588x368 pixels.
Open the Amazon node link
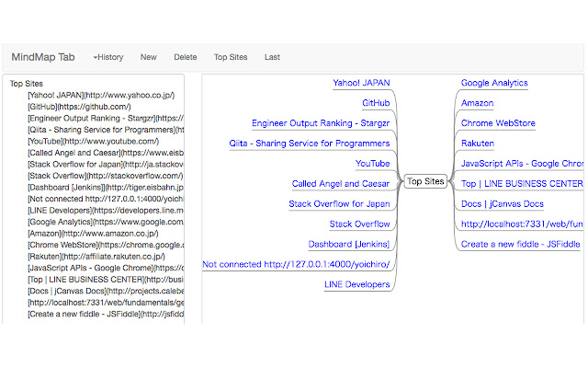coord(478,103)
